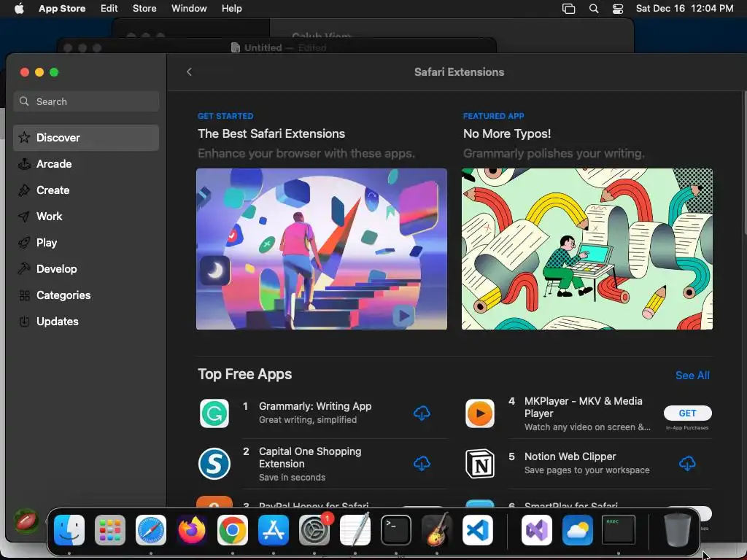The width and height of the screenshot is (747, 560).
Task: Click the Develop hammer icon
Action: point(24,268)
